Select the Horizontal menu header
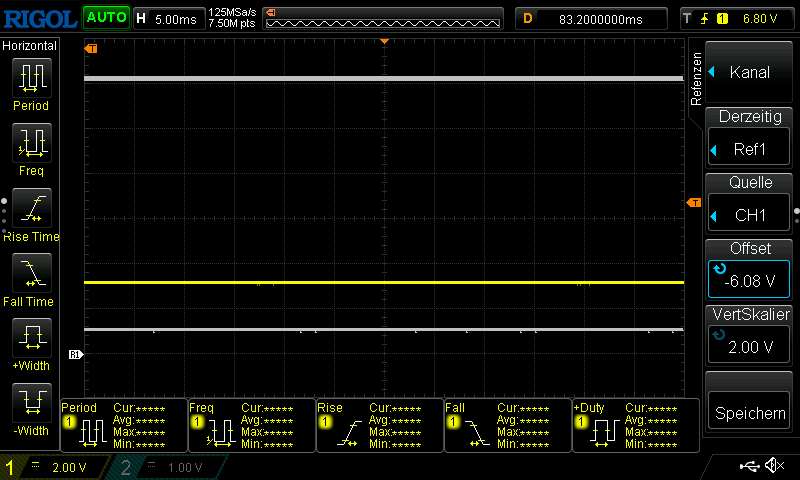The height and width of the screenshot is (480, 800). click(30, 46)
